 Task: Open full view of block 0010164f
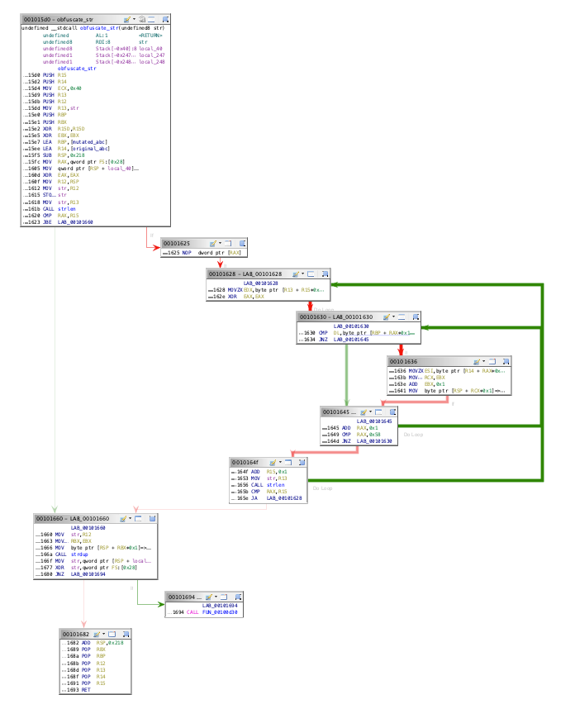[x=287, y=463]
